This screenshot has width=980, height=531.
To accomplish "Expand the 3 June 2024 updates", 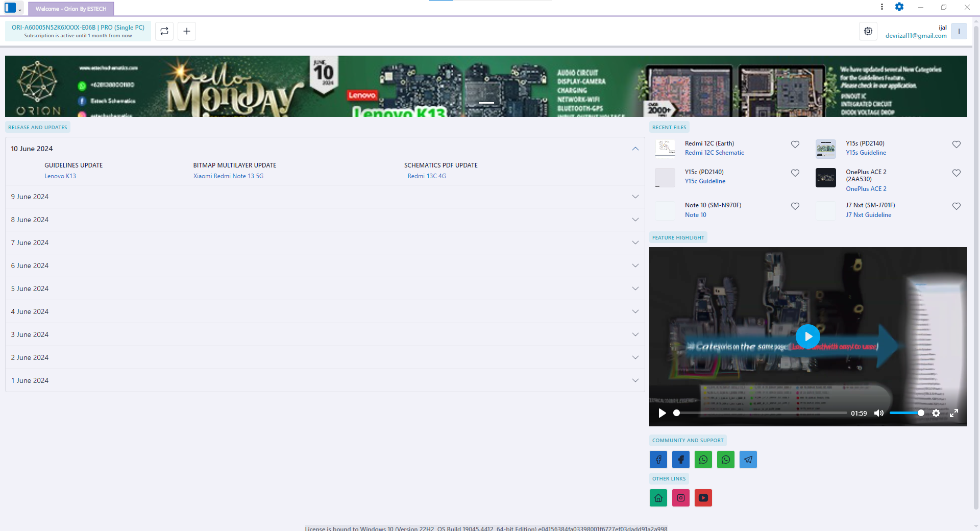I will coord(325,334).
